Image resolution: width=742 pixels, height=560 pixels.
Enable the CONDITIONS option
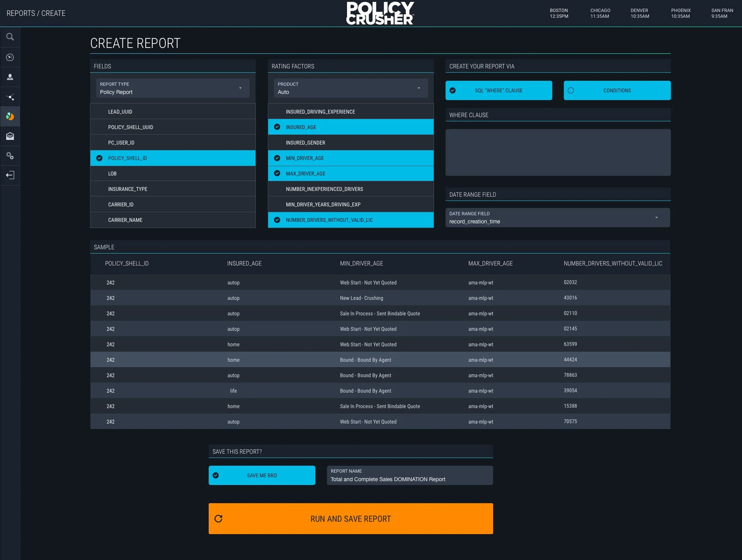pyautogui.click(x=616, y=90)
